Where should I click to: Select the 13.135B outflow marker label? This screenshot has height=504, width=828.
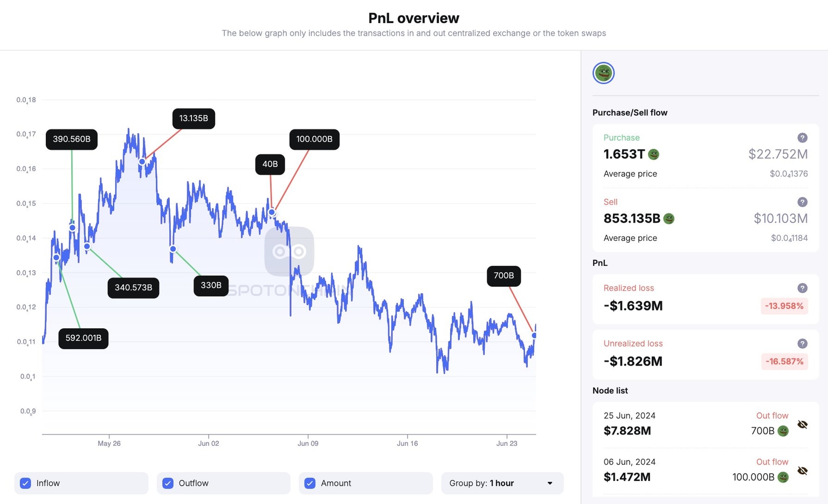click(194, 119)
